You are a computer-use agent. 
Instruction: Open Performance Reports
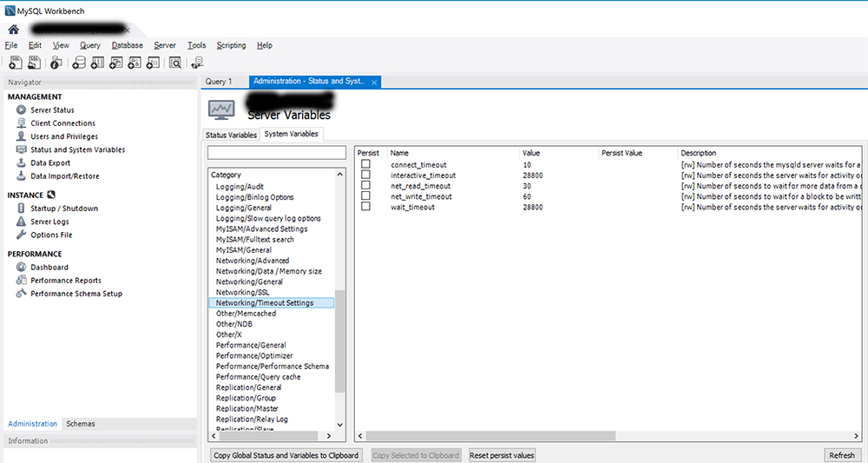[x=66, y=281]
